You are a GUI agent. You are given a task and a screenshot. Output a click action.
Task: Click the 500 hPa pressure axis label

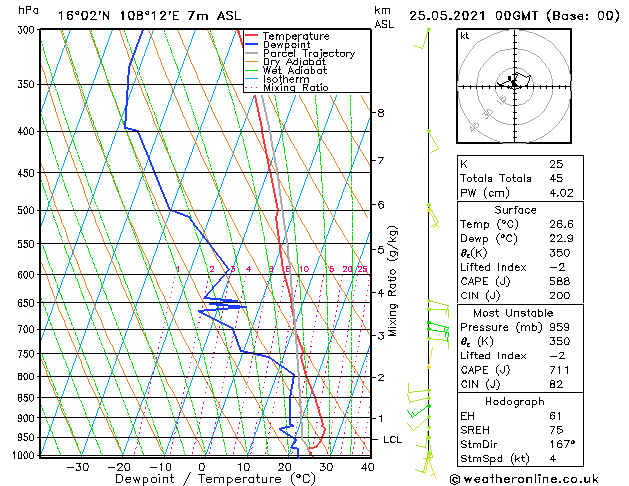[x=28, y=211]
